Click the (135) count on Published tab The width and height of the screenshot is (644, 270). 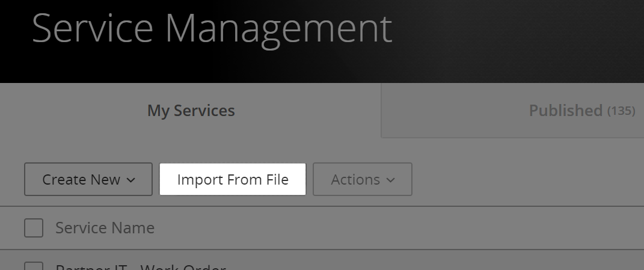coord(621,111)
